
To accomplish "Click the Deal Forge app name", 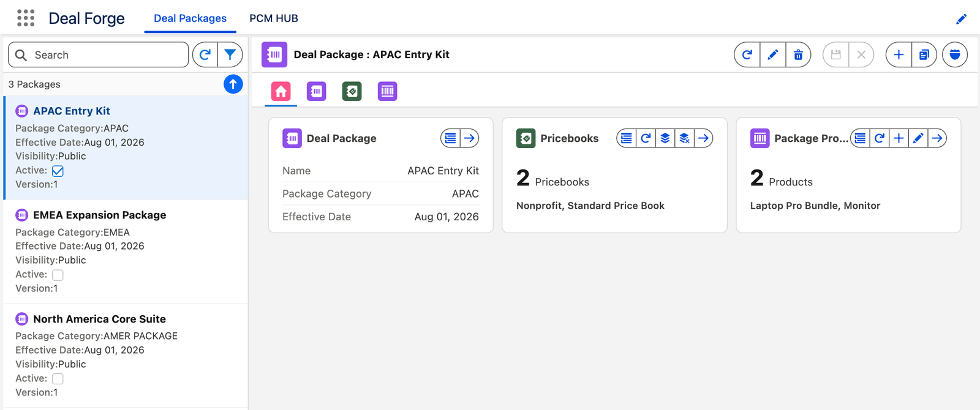I will tap(86, 18).
